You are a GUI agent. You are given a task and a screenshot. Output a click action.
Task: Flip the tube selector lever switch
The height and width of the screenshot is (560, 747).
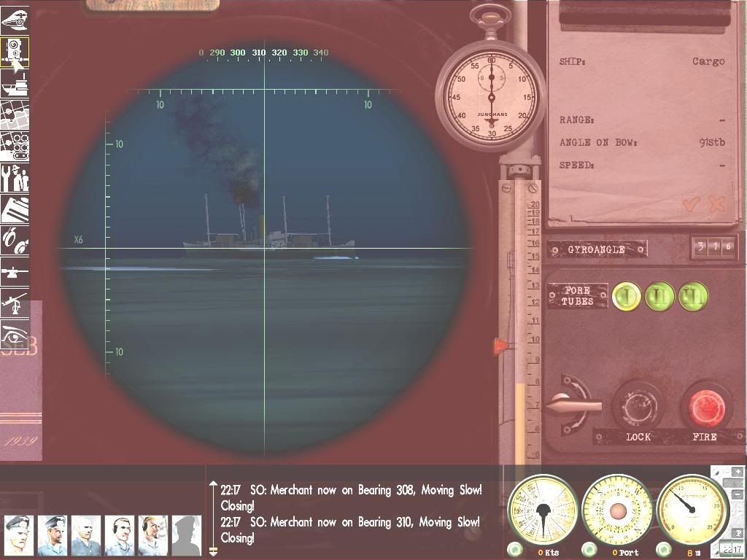click(573, 405)
